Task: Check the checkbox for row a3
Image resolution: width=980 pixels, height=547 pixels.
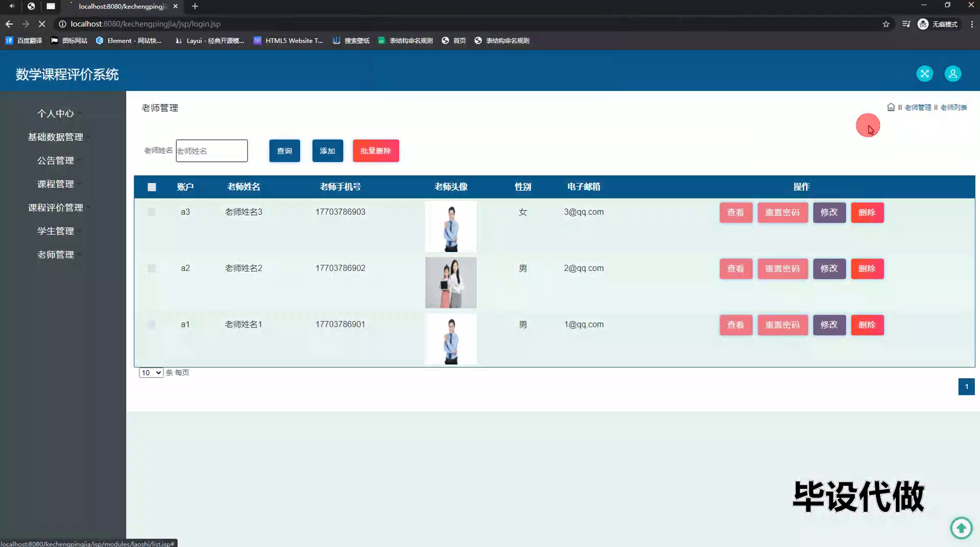Action: coord(152,212)
